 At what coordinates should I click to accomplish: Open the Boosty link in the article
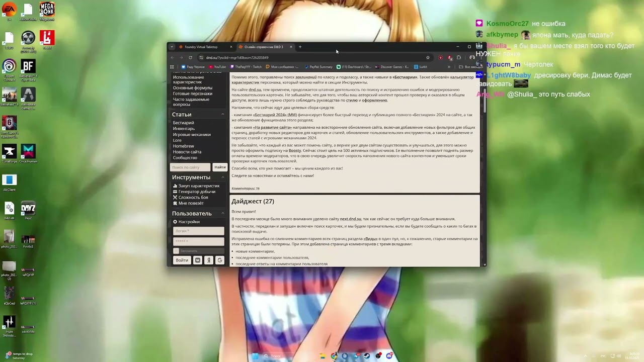[x=295, y=151]
